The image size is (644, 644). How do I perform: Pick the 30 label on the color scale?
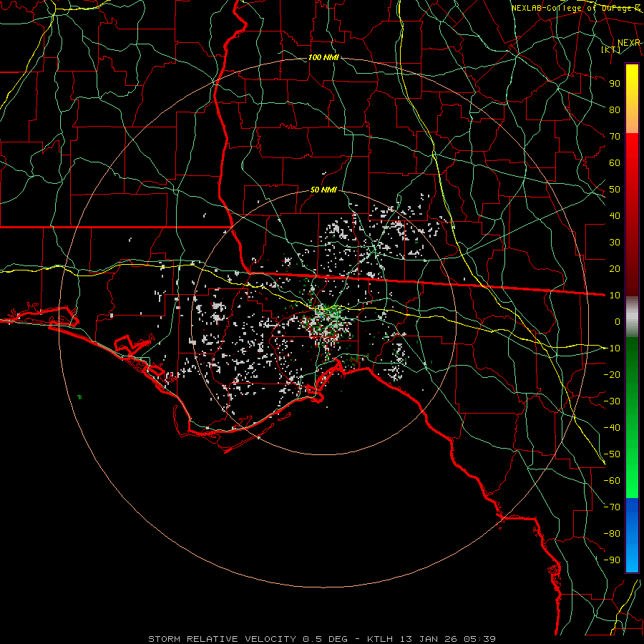615,243
